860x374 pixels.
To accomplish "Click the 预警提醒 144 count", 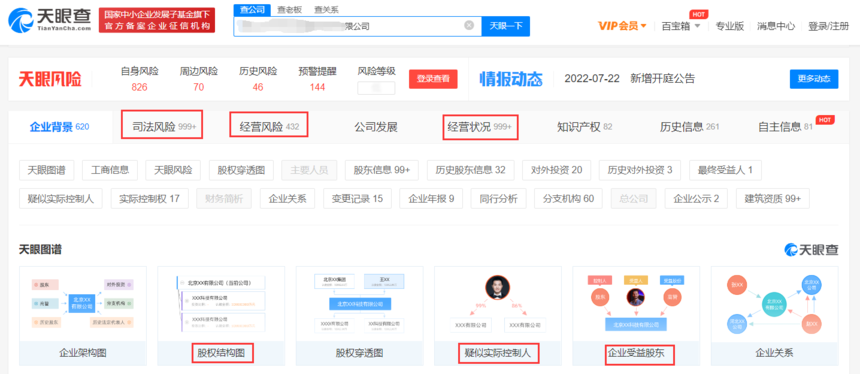I will point(317,87).
